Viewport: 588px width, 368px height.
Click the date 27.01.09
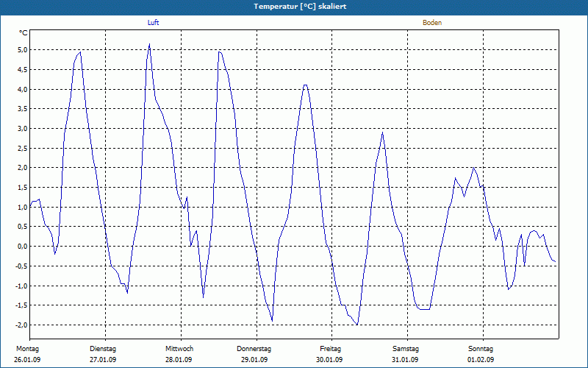pos(103,360)
